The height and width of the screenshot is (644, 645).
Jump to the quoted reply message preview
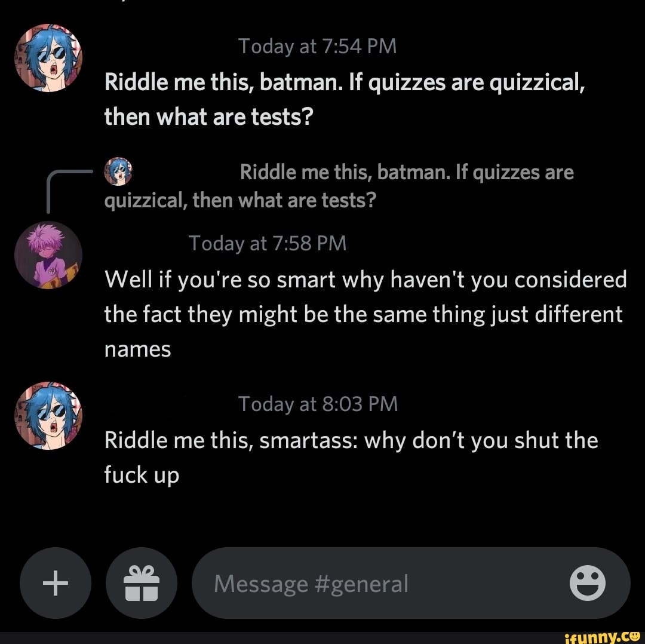point(339,186)
